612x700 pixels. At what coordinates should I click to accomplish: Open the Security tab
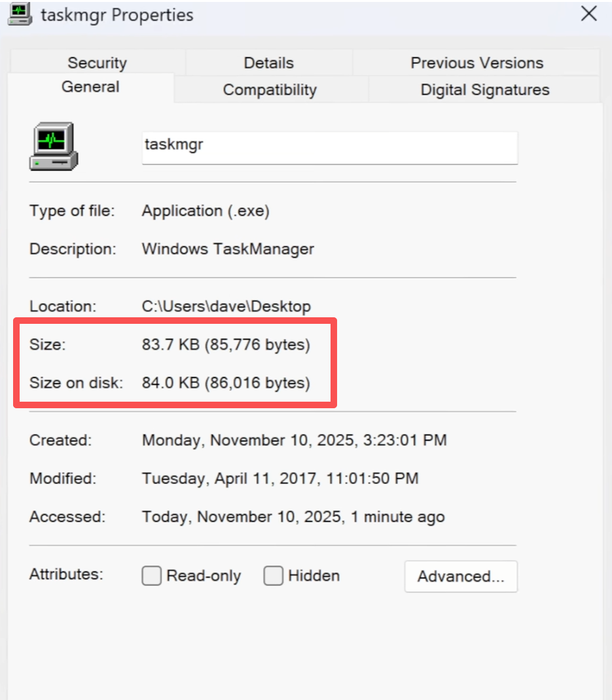tap(98, 63)
